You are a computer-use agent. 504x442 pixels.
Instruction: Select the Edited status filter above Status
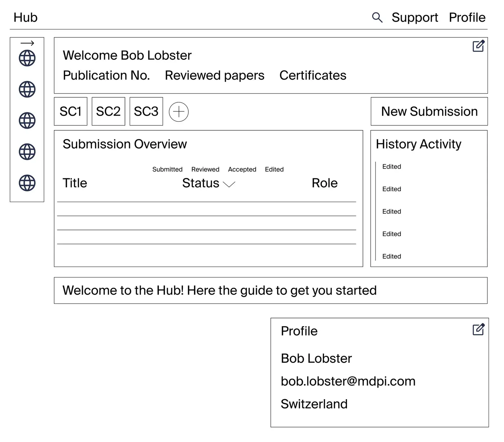(x=274, y=169)
